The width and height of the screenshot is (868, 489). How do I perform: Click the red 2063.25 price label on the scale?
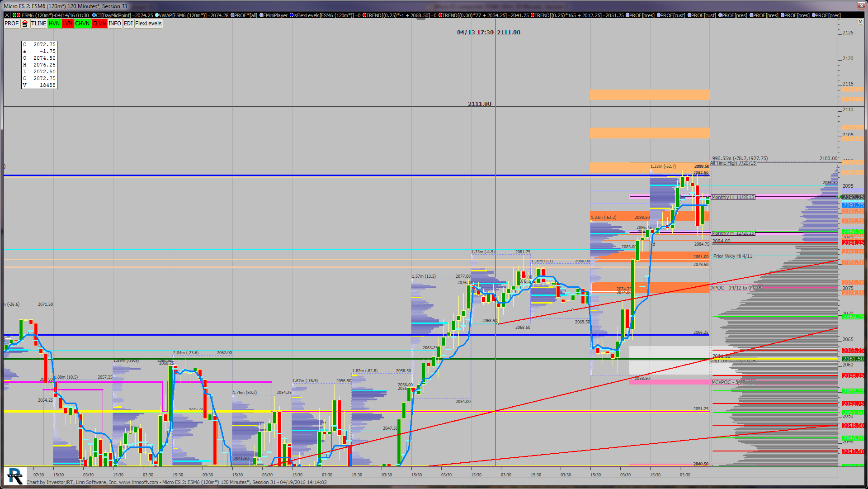[853, 351]
